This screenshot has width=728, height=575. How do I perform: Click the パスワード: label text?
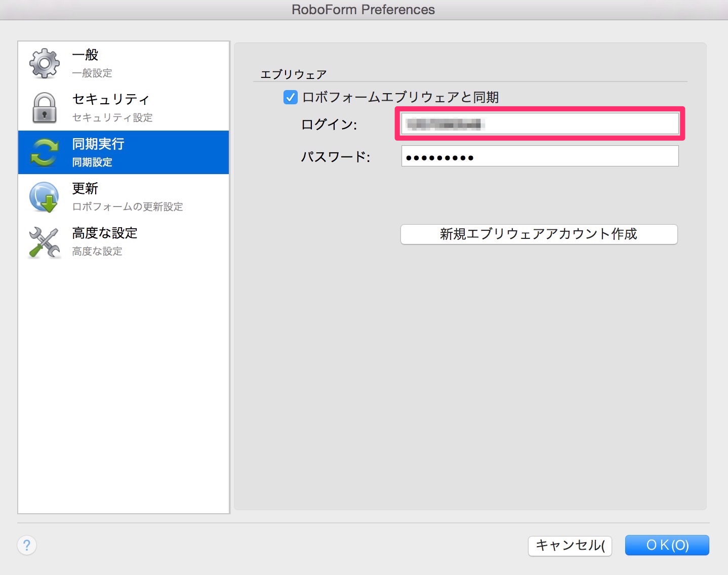[x=336, y=157]
